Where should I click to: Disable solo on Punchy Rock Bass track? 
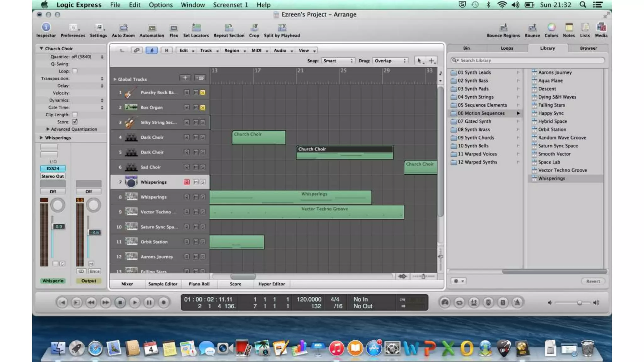pos(203,92)
